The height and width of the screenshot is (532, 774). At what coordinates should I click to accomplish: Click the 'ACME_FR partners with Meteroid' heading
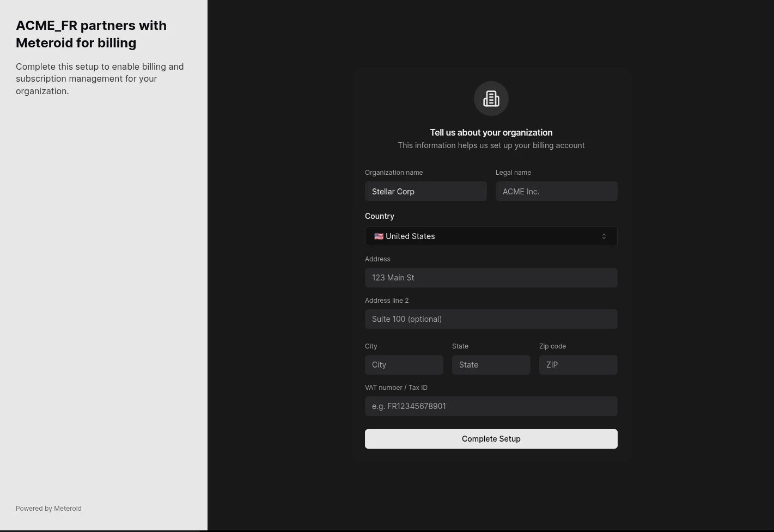point(92,34)
